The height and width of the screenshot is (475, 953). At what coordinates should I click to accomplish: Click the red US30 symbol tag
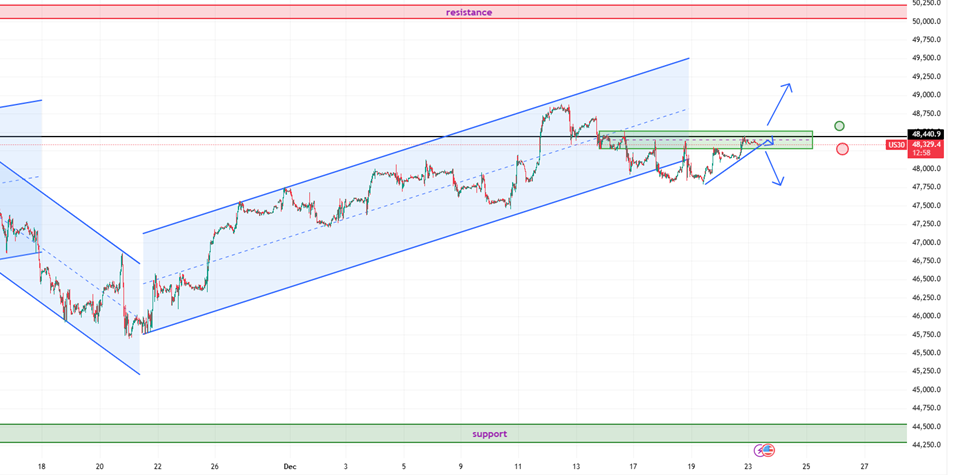(896, 145)
